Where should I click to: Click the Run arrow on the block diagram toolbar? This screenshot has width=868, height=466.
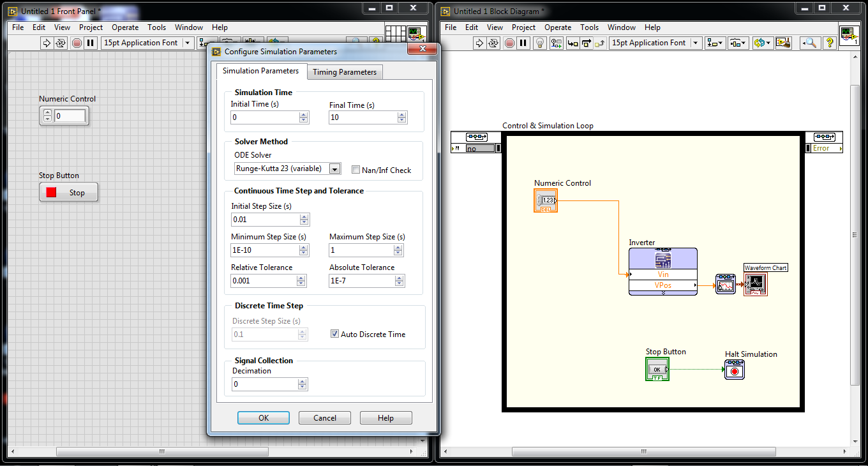479,43
